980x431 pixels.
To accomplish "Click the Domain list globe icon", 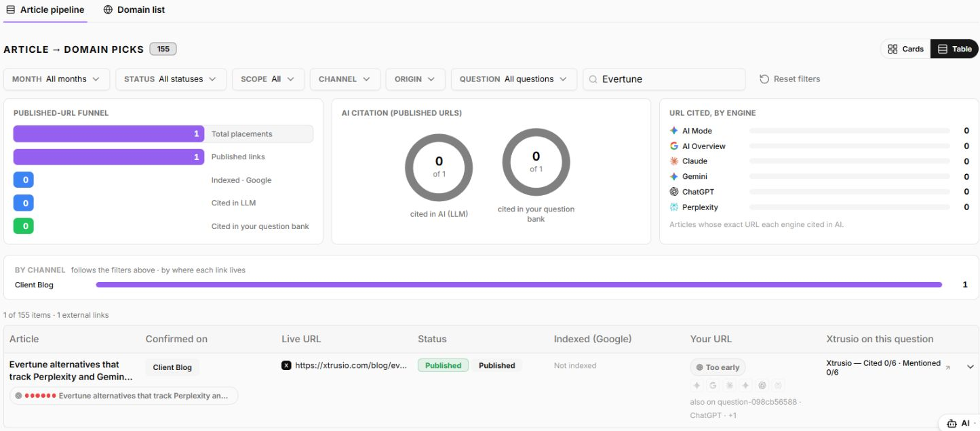I will click(108, 10).
